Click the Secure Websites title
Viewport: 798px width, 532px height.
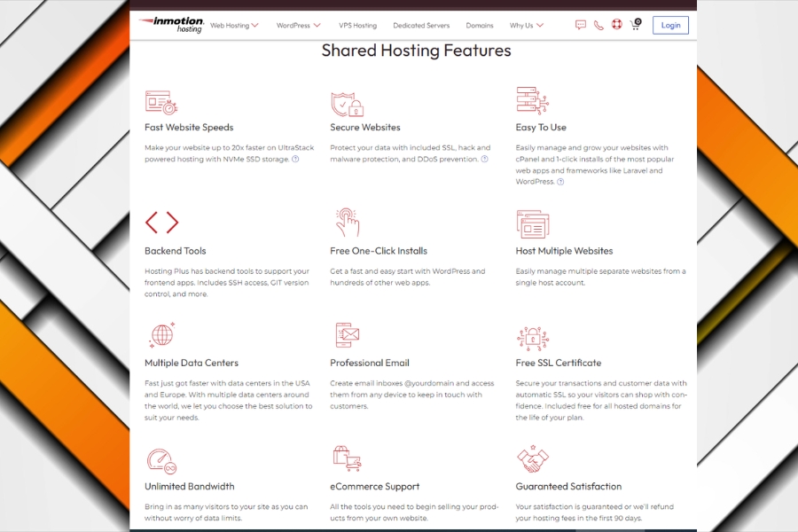[365, 128]
